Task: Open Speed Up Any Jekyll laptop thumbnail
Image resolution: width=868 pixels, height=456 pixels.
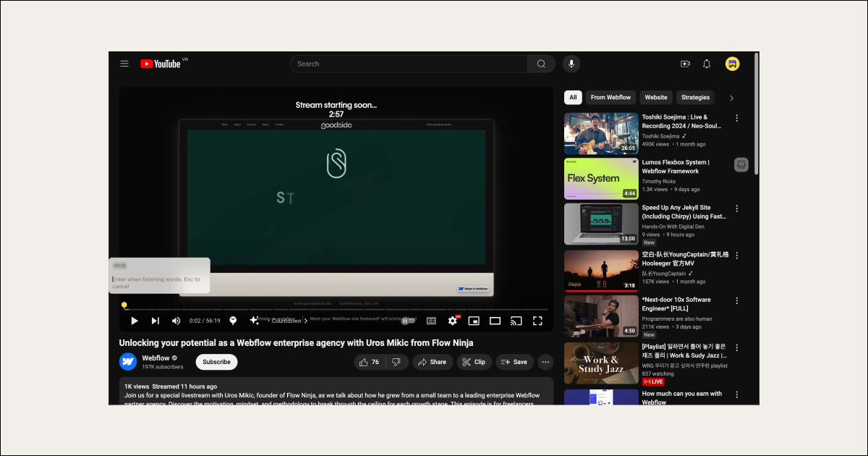Action: pyautogui.click(x=601, y=224)
